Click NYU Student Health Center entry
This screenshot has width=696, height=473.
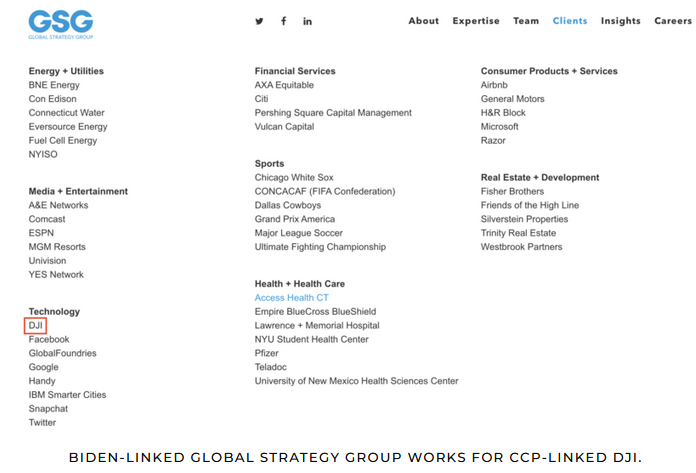pyautogui.click(x=312, y=339)
